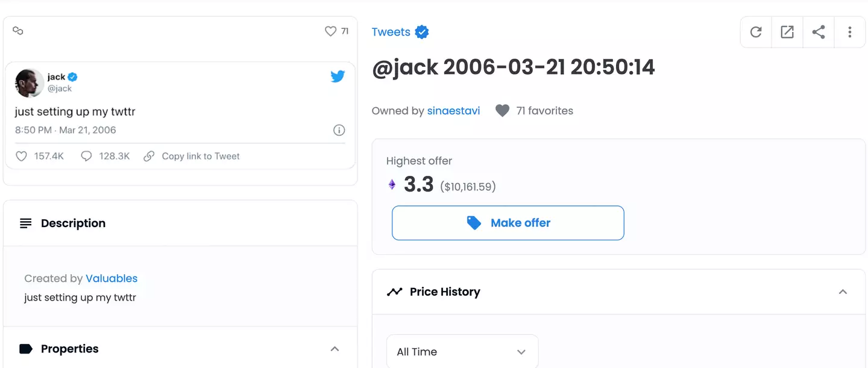Click the tweet reply bubble icon
The height and width of the screenshot is (368, 868).
tap(86, 157)
